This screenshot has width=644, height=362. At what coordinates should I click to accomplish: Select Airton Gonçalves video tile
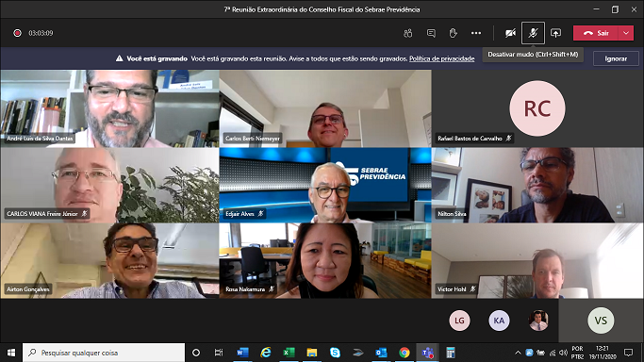(x=109, y=260)
